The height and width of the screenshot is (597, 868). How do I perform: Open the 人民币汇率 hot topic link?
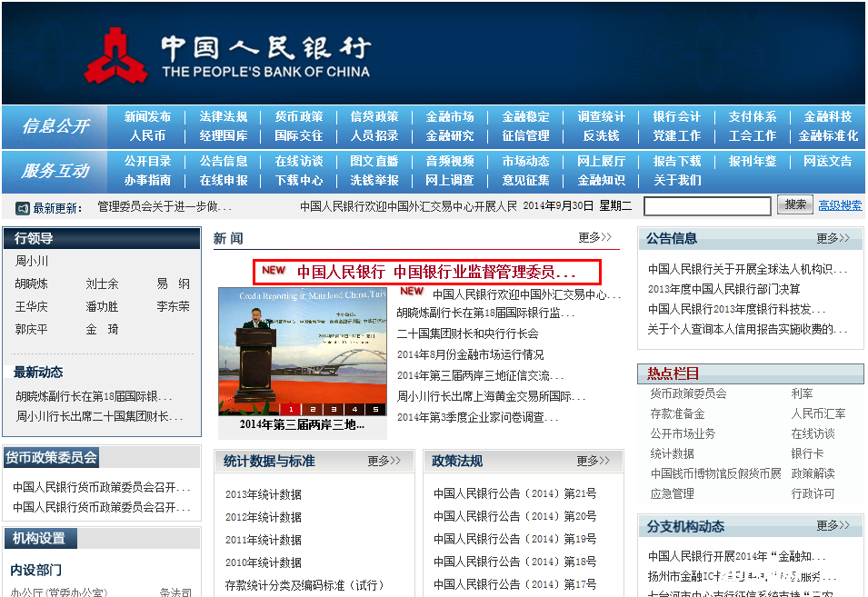[819, 413]
